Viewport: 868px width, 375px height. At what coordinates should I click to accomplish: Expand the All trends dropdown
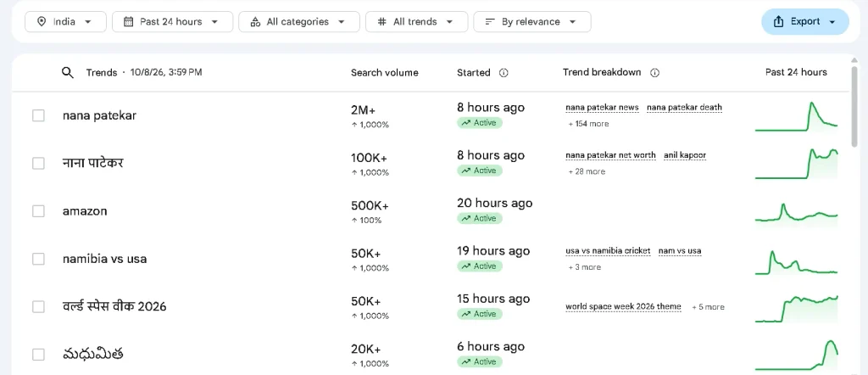click(x=416, y=21)
